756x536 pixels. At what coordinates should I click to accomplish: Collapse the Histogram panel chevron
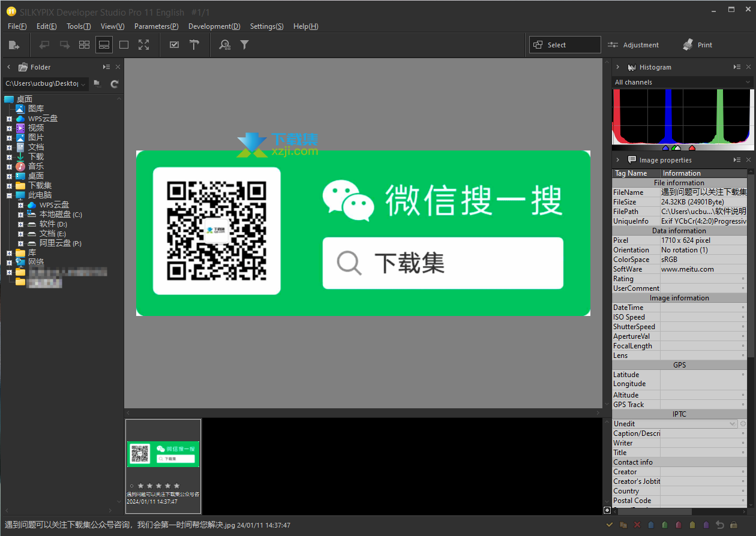pyautogui.click(x=618, y=67)
